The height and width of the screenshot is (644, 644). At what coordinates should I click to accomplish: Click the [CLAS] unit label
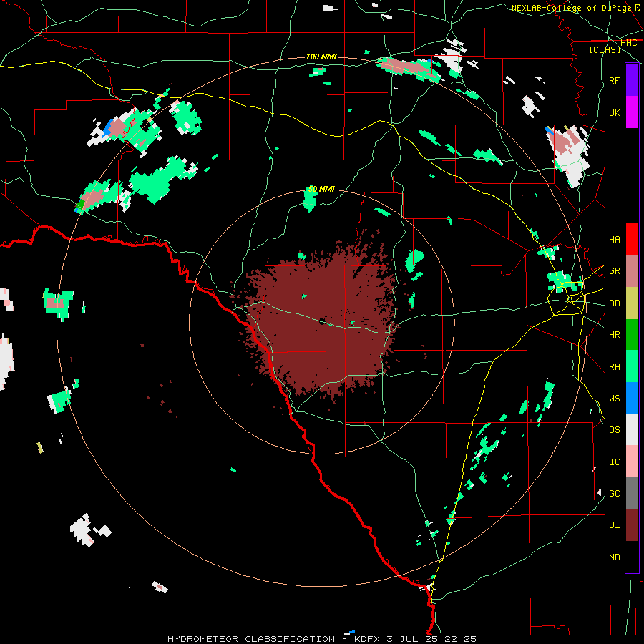pos(605,49)
